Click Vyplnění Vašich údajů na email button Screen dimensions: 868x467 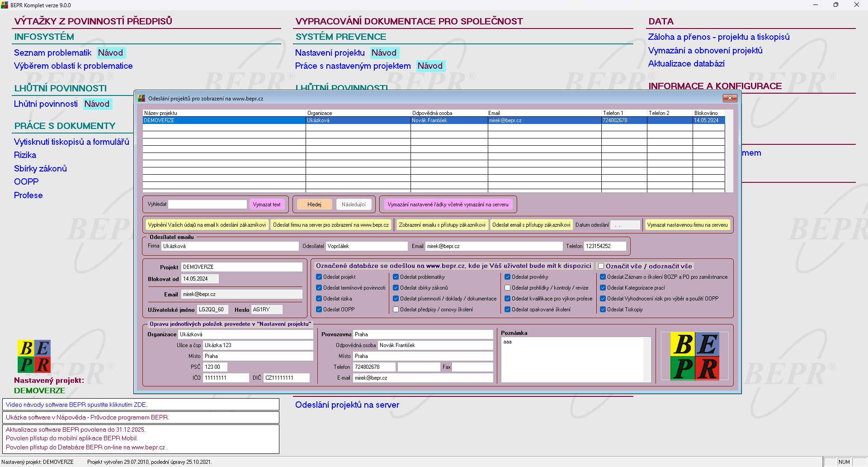207,225
